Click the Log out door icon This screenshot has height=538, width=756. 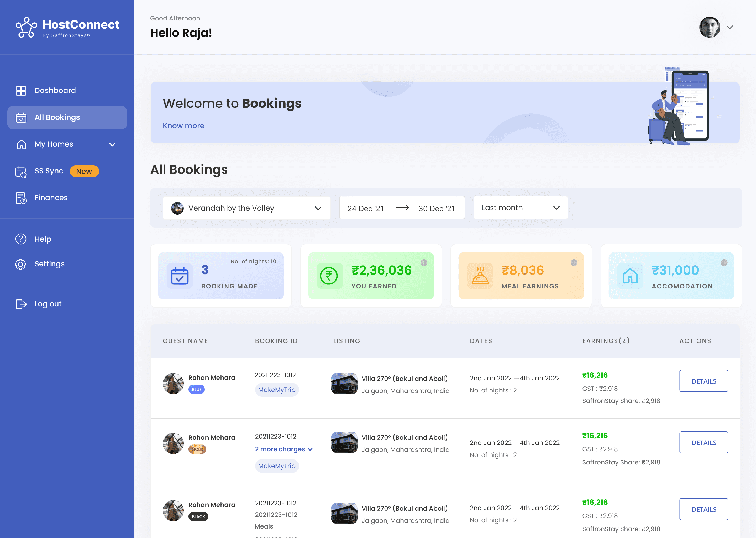click(x=21, y=304)
